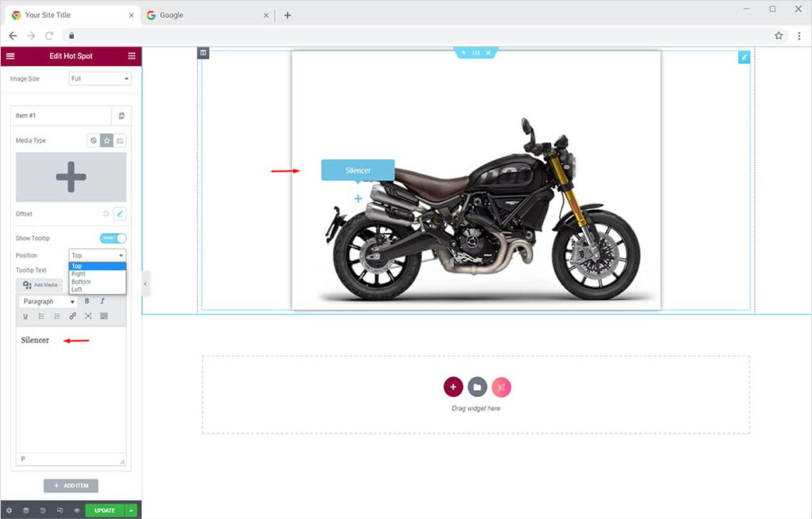The image size is (812, 519).
Task: Click the add template folder icon
Action: point(477,387)
